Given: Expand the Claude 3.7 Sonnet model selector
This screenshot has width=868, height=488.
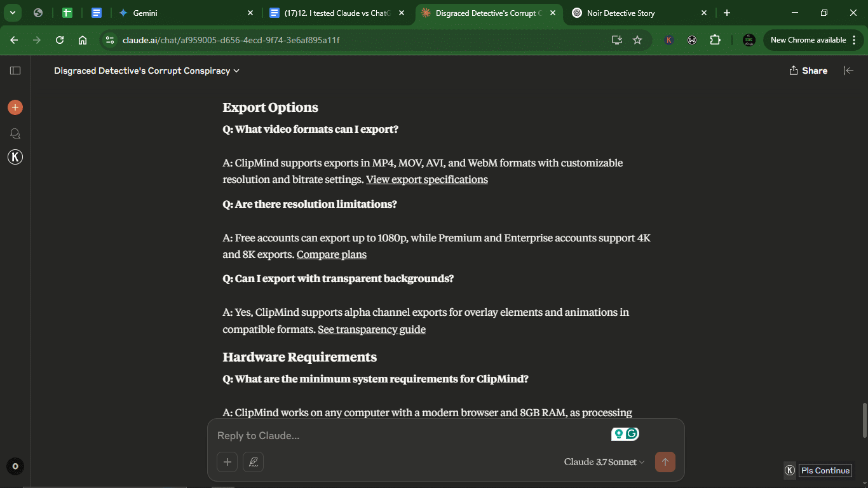Looking at the screenshot, I should pyautogui.click(x=604, y=462).
